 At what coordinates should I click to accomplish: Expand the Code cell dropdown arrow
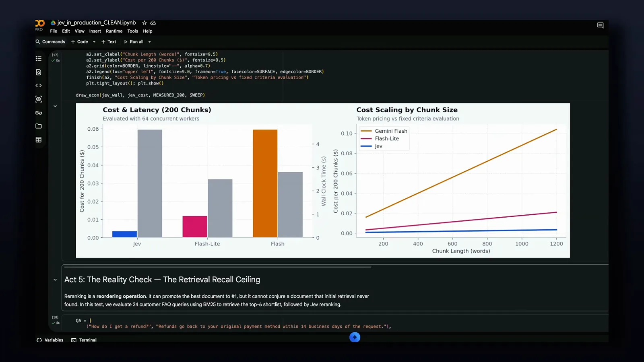tap(94, 42)
